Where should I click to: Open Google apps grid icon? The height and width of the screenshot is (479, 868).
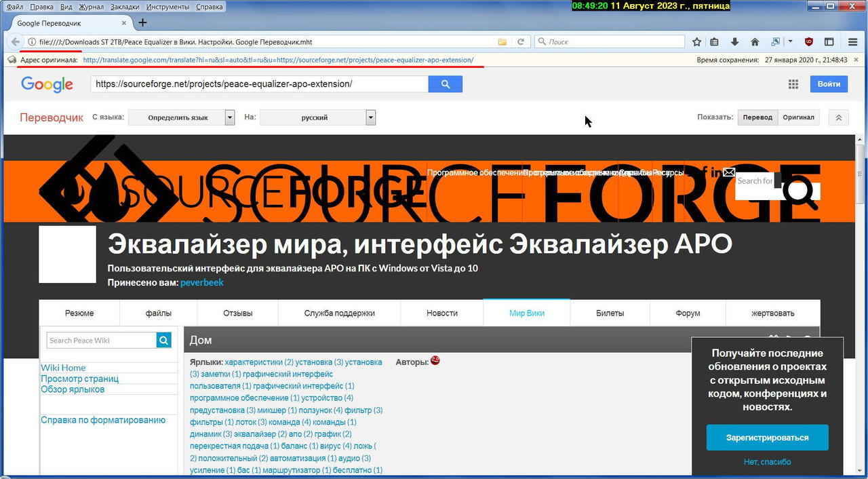(x=793, y=84)
